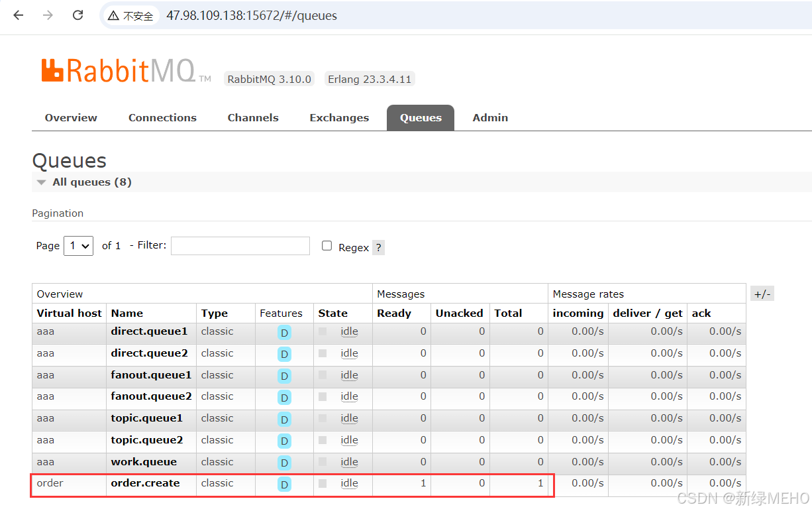Click the Features column header
Viewport: 812px width, 511px height.
tap(281, 313)
